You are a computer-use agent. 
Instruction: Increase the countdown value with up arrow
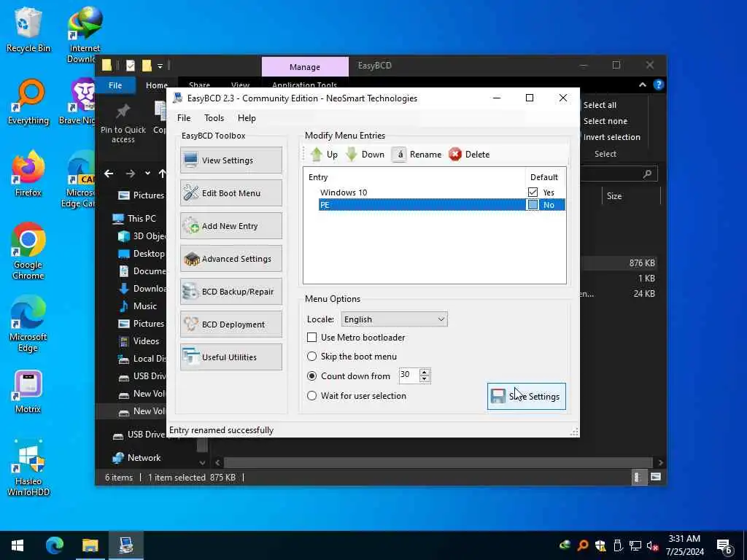pyautogui.click(x=425, y=372)
